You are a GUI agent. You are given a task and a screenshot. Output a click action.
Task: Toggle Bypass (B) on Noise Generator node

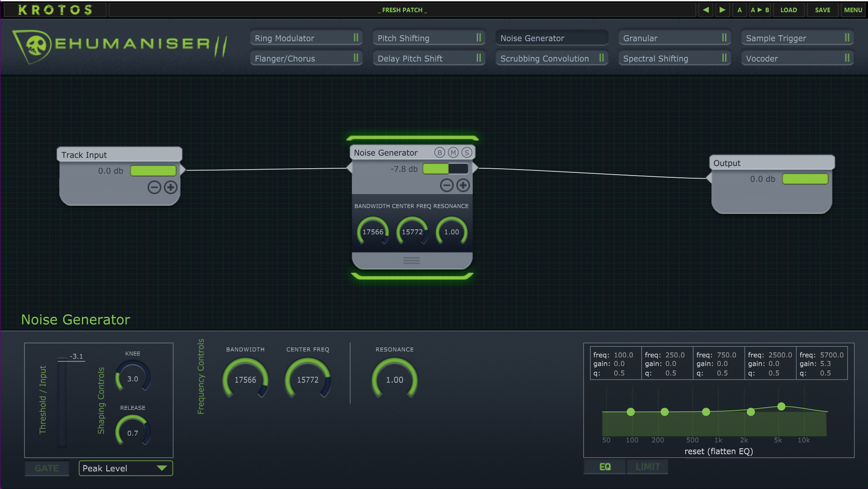440,152
